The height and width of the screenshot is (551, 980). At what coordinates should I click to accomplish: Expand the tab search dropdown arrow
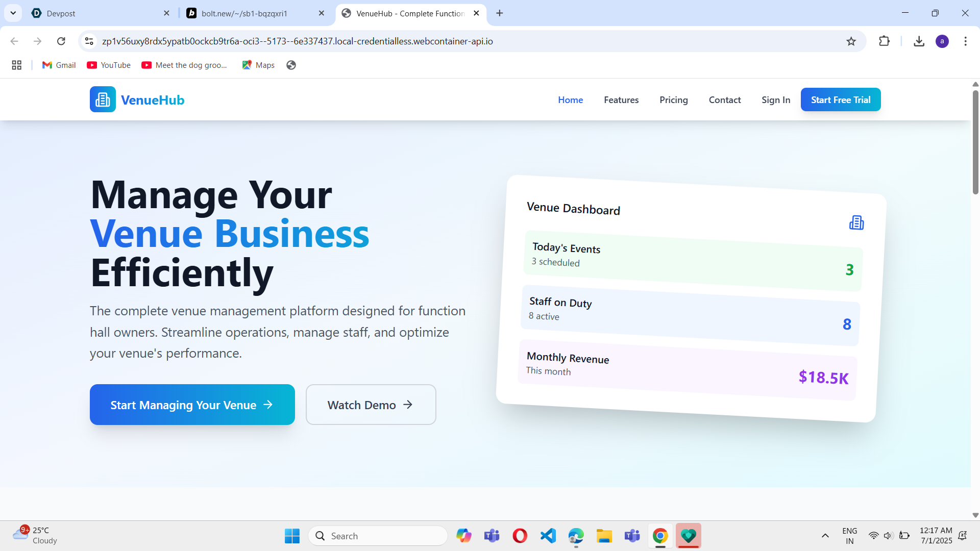(x=13, y=13)
